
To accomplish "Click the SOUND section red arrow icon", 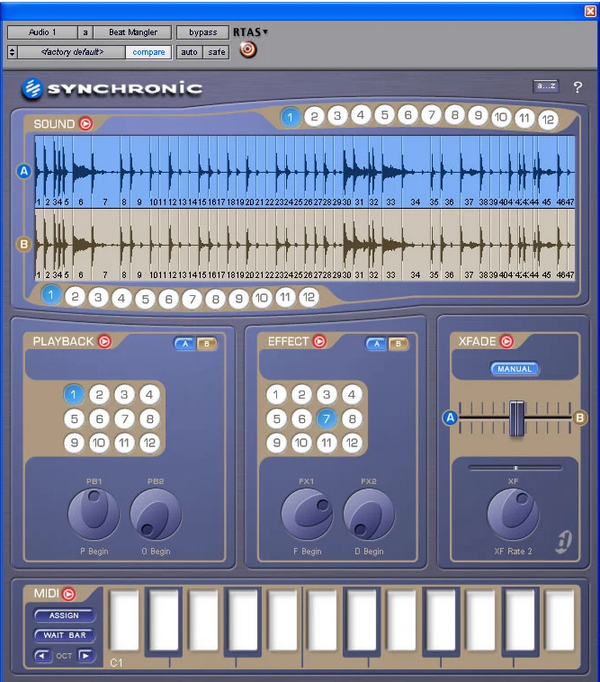I will 86,124.
